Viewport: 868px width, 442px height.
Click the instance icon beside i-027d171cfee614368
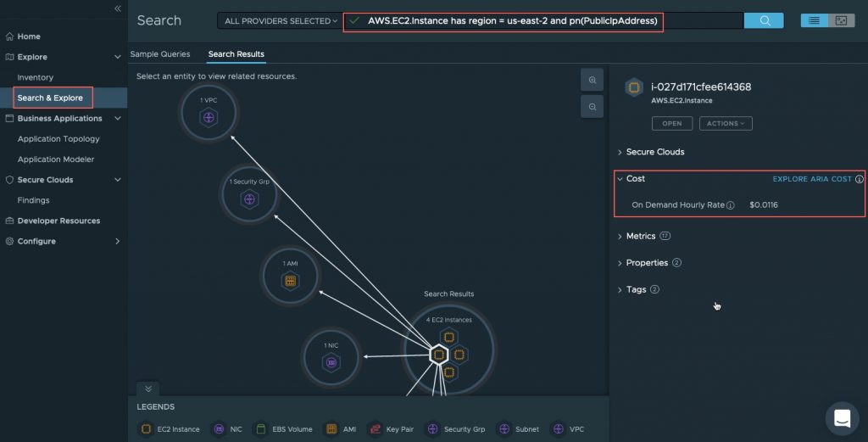(x=634, y=87)
